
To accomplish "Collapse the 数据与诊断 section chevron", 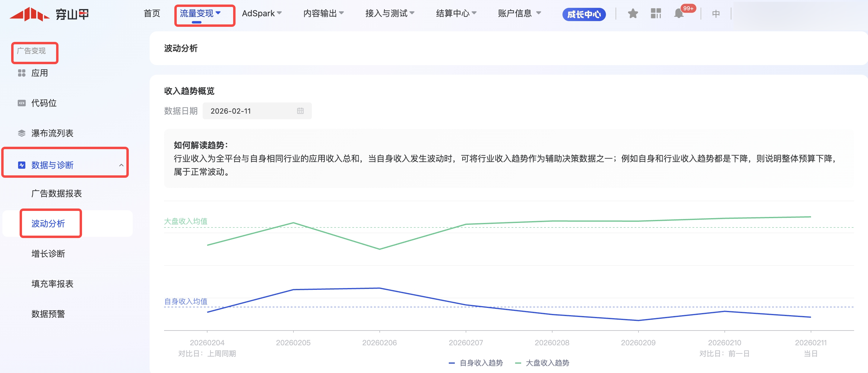I will coord(121,165).
